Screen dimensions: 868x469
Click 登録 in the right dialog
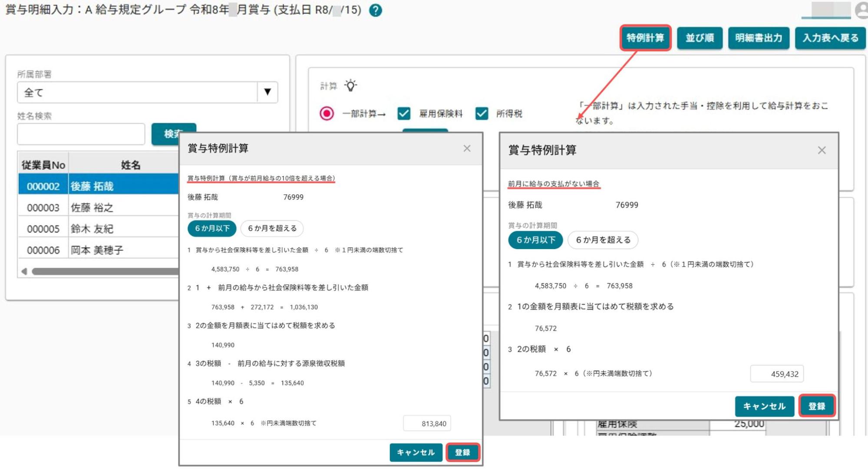point(817,406)
